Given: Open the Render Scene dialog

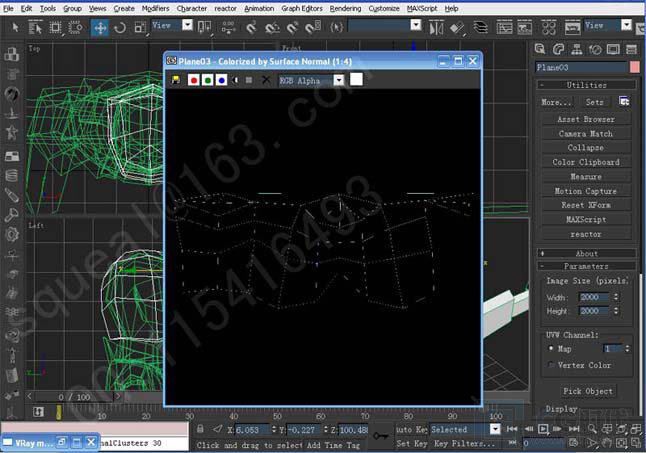Looking at the screenshot, I should point(572,28).
